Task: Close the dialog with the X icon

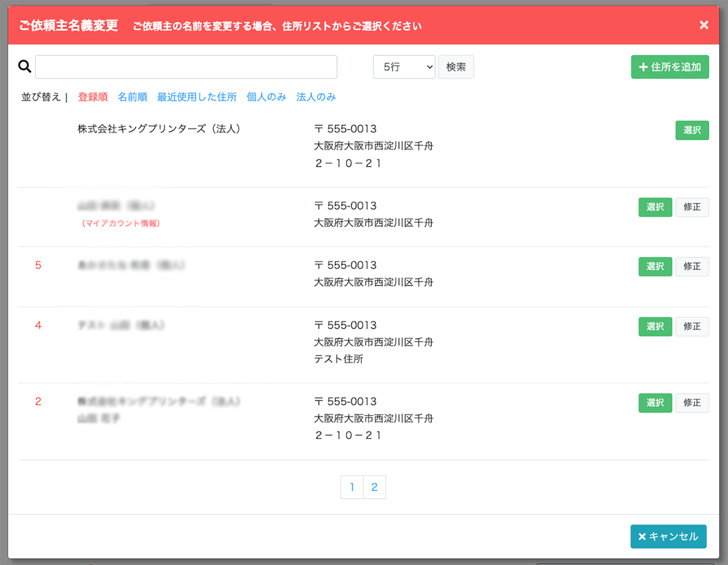Action: point(703,25)
